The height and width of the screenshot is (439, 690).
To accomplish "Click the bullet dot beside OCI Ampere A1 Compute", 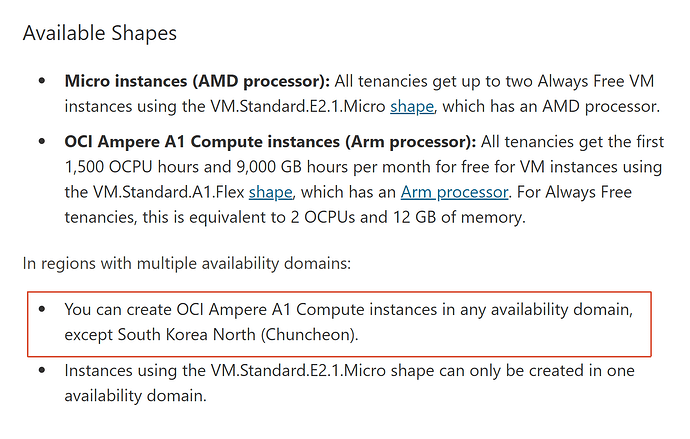I will 42,141.
